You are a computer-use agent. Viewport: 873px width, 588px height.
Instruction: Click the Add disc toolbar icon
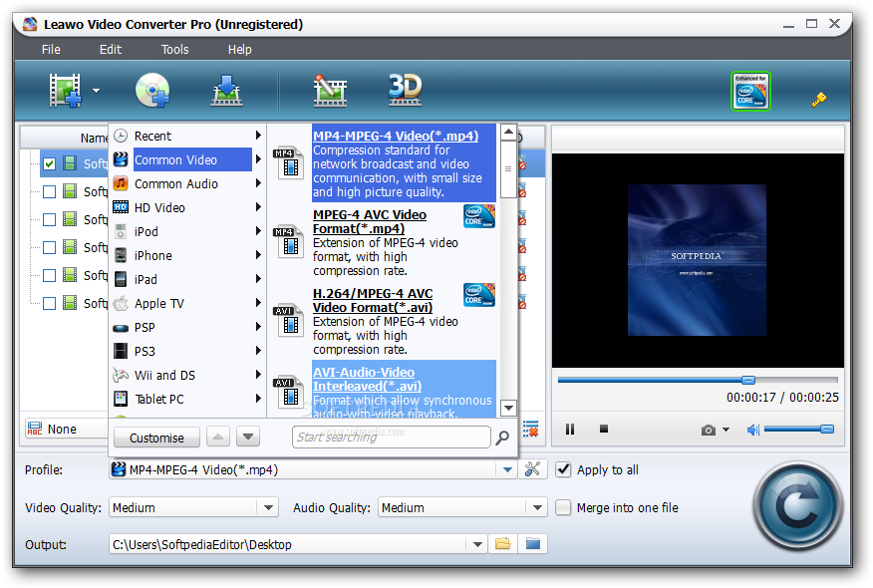coord(152,90)
